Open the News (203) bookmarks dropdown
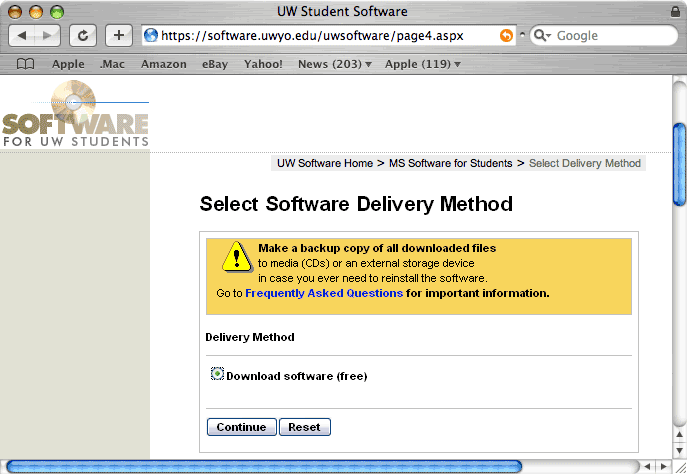Screen dimensions: 687x474 coord(334,64)
